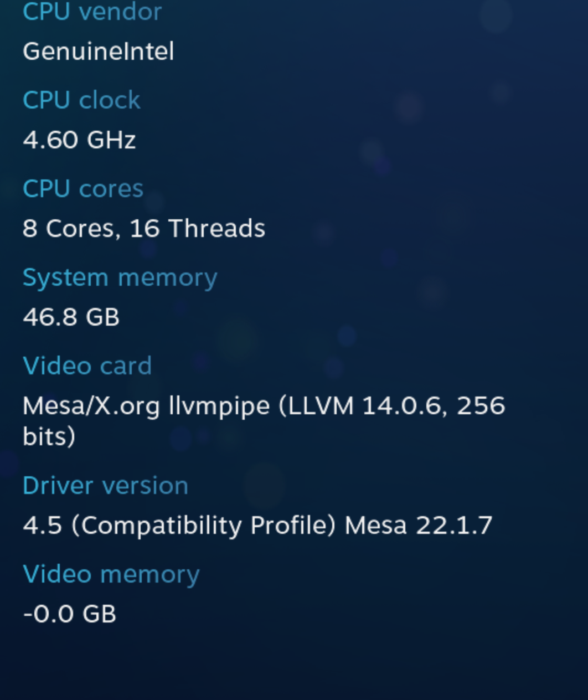
Task: Select the CPU vendor label
Action: tap(91, 12)
